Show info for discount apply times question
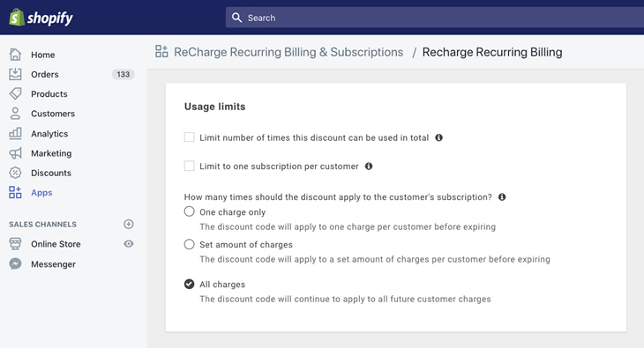The image size is (644, 348). point(502,197)
